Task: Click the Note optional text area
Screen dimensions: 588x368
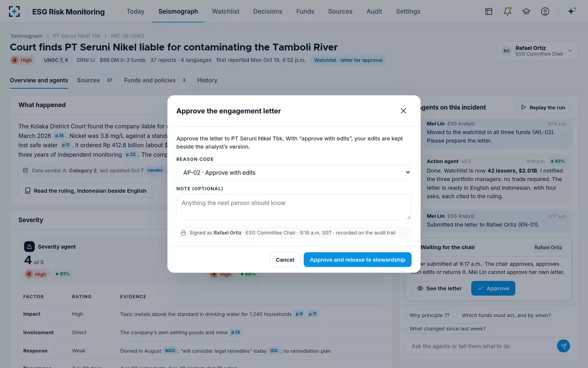Action: 294,207
